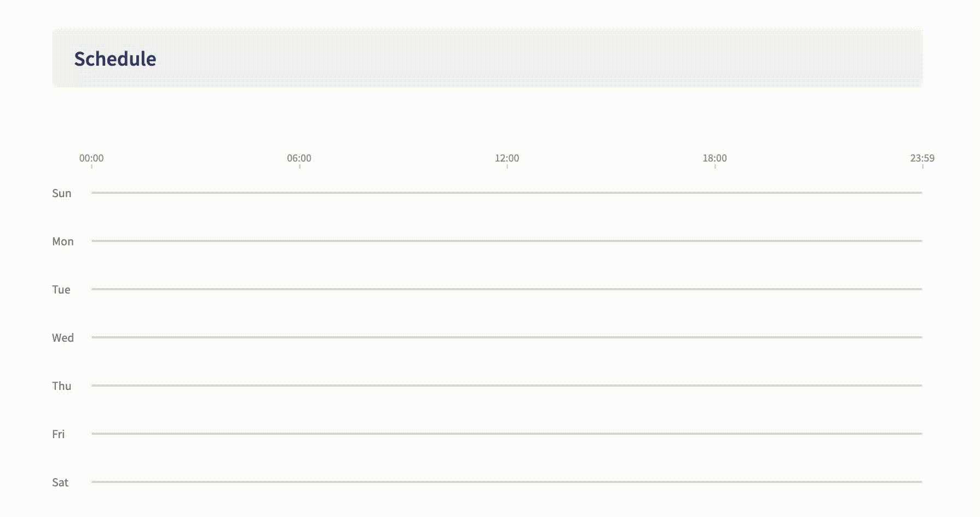980x517 pixels.
Task: Select the Mon day label
Action: 63,241
